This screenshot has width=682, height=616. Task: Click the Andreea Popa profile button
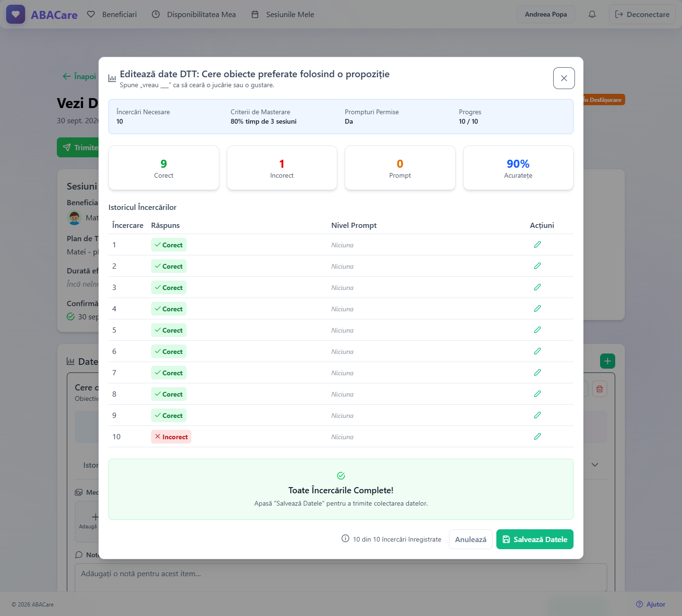click(x=546, y=14)
